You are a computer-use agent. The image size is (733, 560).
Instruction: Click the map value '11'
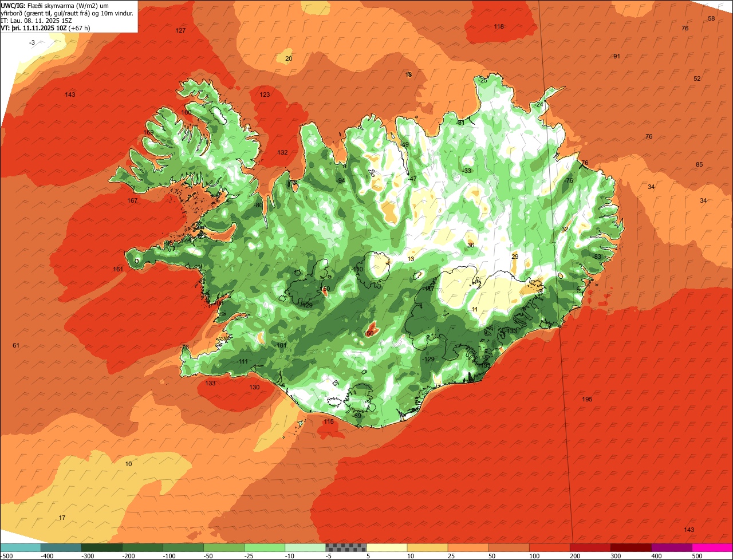point(475,309)
